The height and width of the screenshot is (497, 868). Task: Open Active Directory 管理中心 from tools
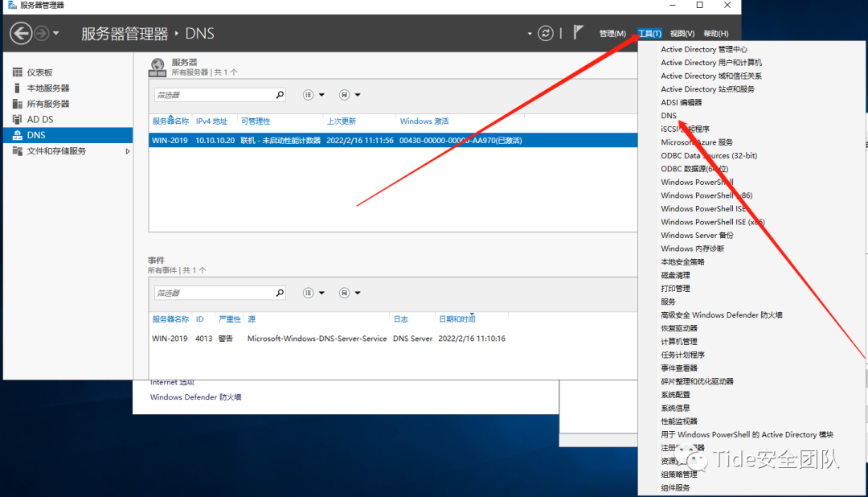point(703,49)
